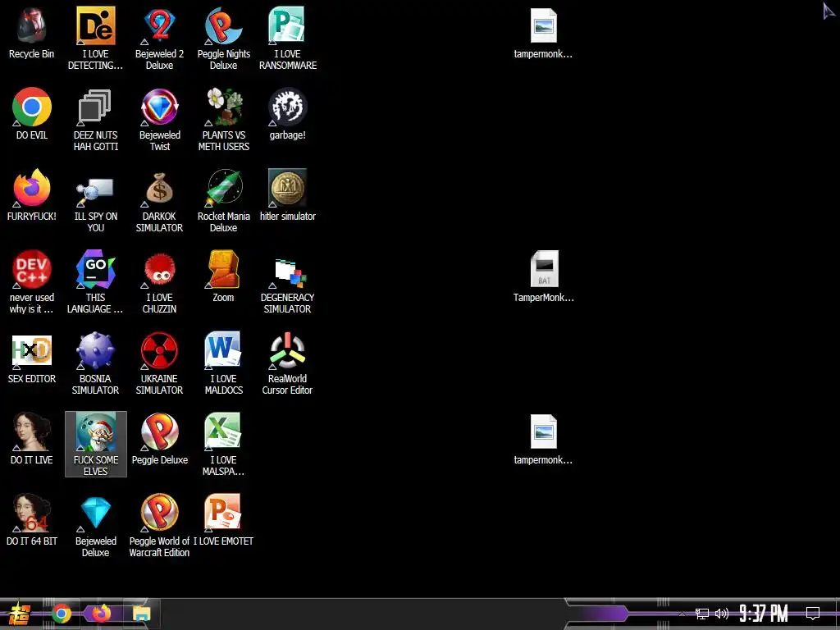Open the Start menu button
Viewport: 840px width, 630px height.
(x=20, y=614)
